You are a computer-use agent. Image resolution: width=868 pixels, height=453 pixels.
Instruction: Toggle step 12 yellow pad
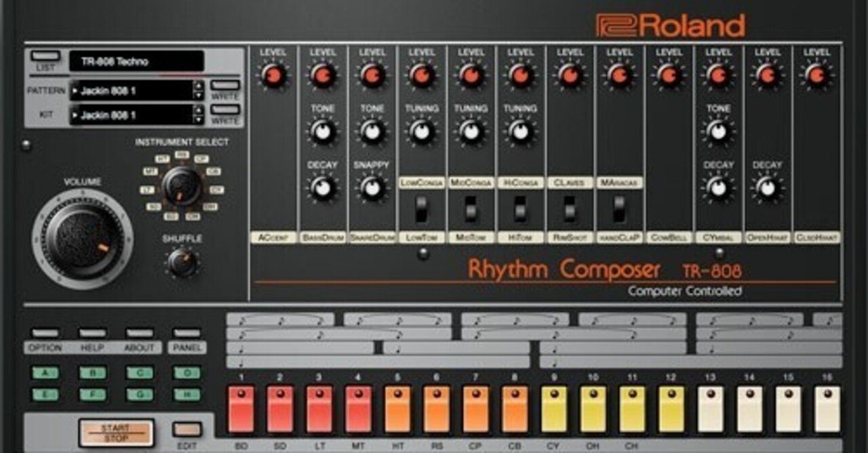click(x=672, y=409)
